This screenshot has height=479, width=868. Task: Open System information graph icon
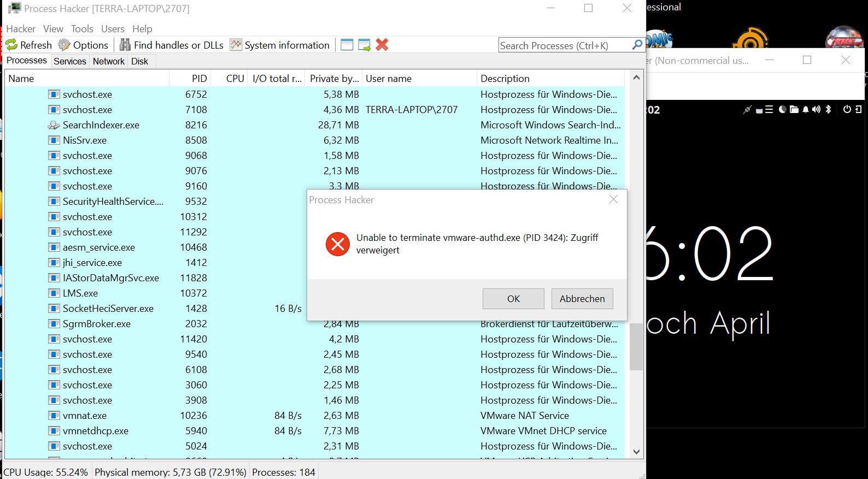236,45
